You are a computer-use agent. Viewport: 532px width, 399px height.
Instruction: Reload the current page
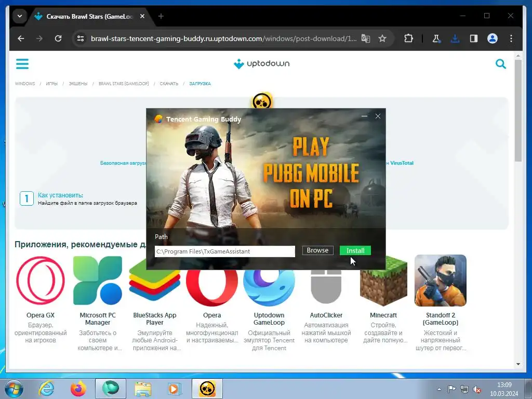click(x=58, y=38)
